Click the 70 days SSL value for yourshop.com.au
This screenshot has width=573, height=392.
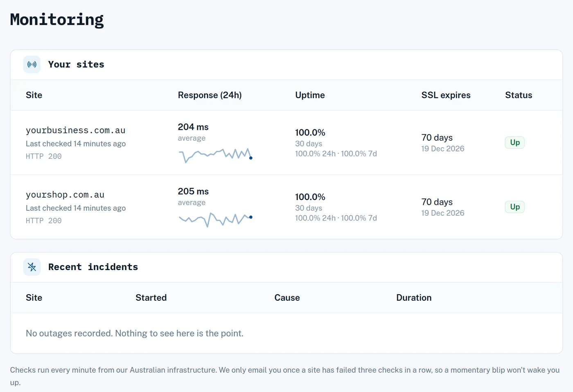pyautogui.click(x=437, y=202)
